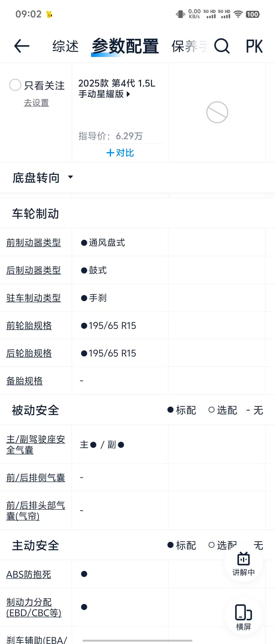Tap the empty car slot placeholder icon
The height and width of the screenshot is (644, 275).
coord(217,112)
